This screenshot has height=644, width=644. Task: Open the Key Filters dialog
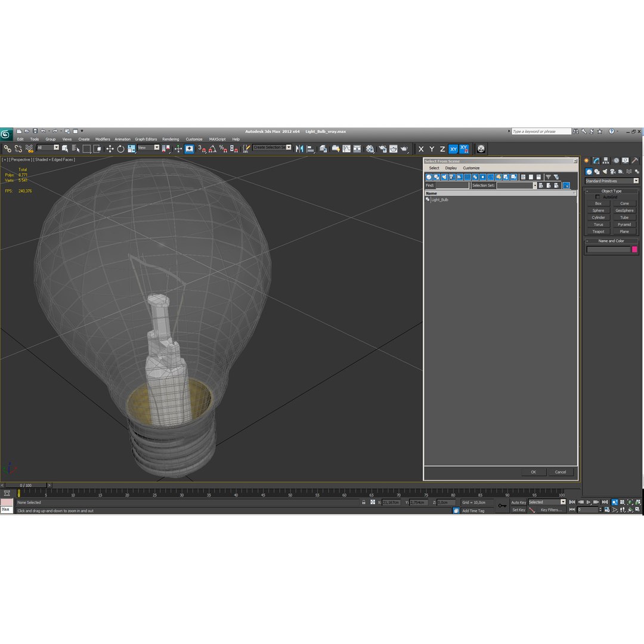coord(551,510)
